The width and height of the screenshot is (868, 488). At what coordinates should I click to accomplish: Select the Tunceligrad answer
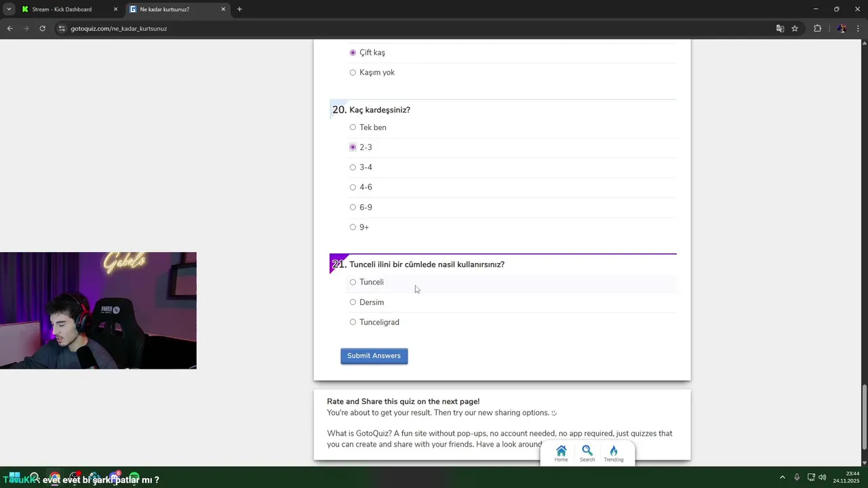click(353, 322)
